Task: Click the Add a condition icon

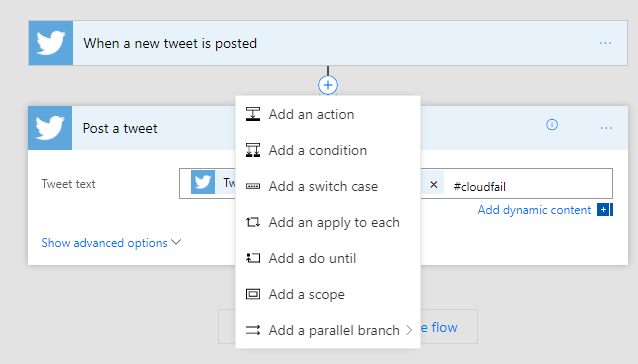Action: [x=253, y=150]
